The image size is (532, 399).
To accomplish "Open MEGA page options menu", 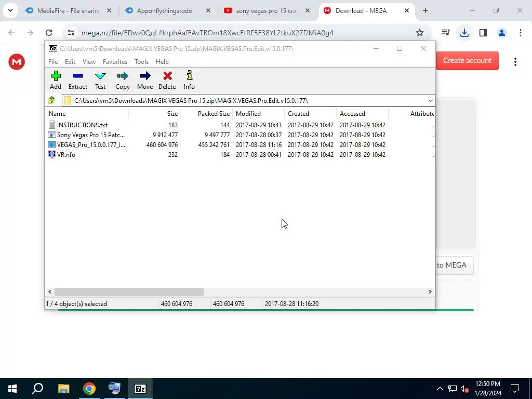I will pyautogui.click(x=515, y=62).
